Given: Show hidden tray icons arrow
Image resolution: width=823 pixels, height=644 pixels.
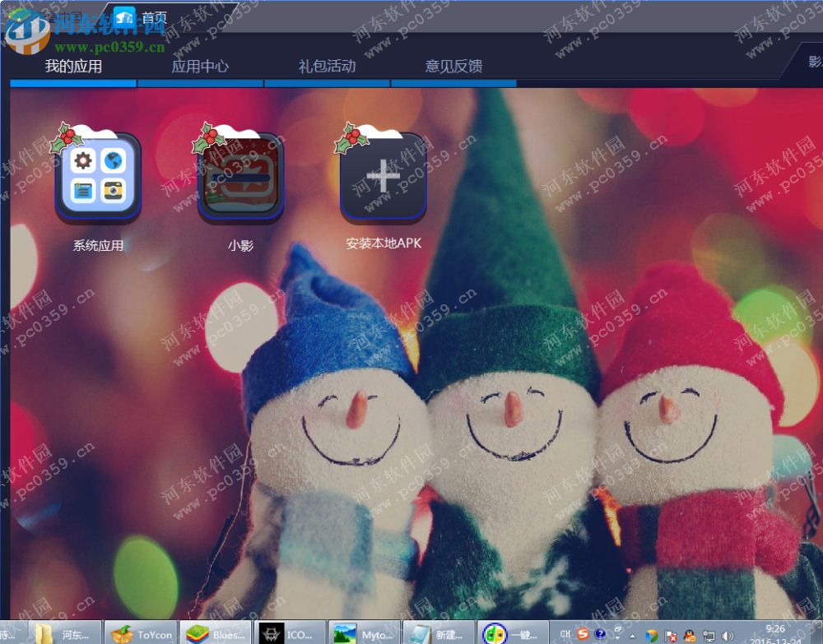Looking at the screenshot, I should [x=632, y=636].
